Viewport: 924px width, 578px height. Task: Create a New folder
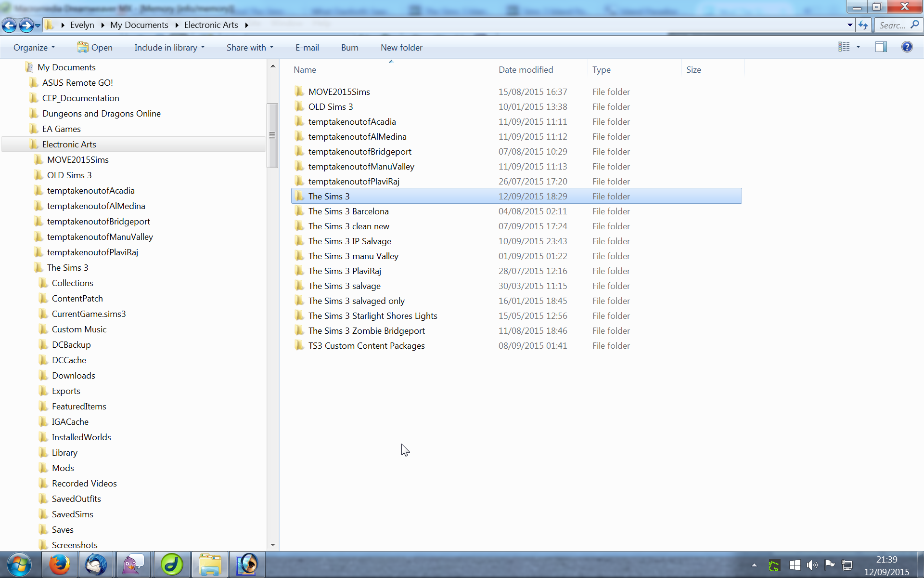click(401, 47)
